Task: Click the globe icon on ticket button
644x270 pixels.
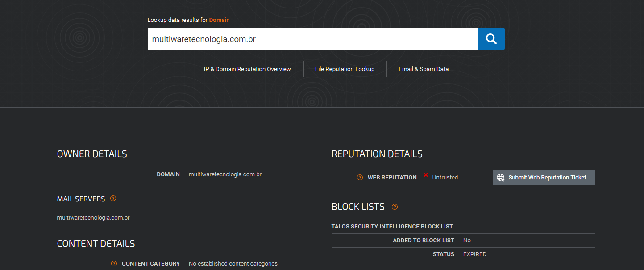Action: (501, 178)
